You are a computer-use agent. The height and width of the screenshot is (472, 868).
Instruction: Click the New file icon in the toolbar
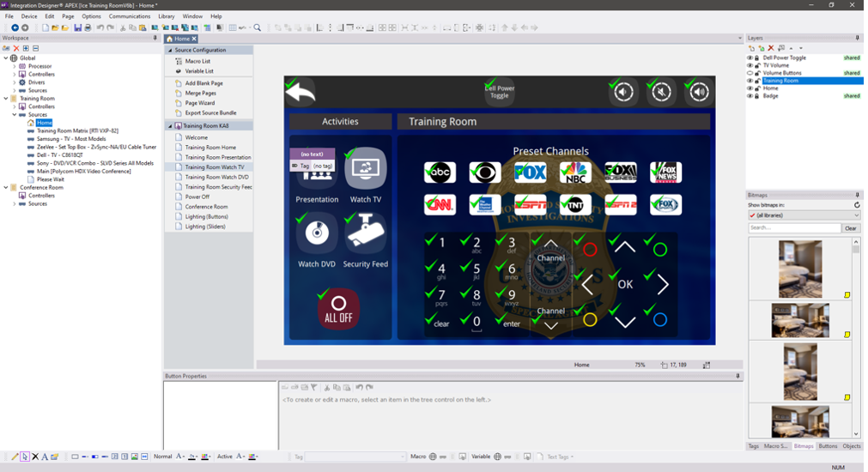point(45,27)
